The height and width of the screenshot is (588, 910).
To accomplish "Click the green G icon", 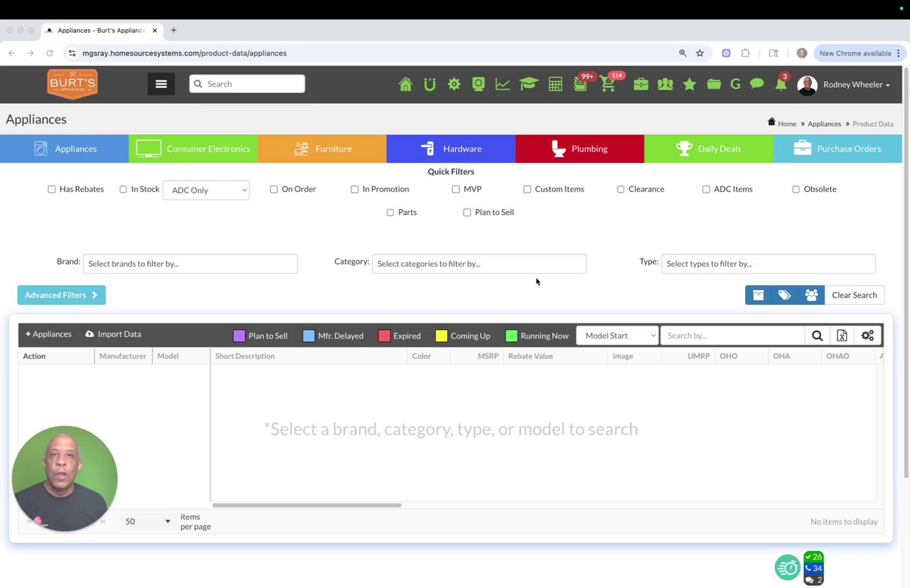I will [x=735, y=84].
